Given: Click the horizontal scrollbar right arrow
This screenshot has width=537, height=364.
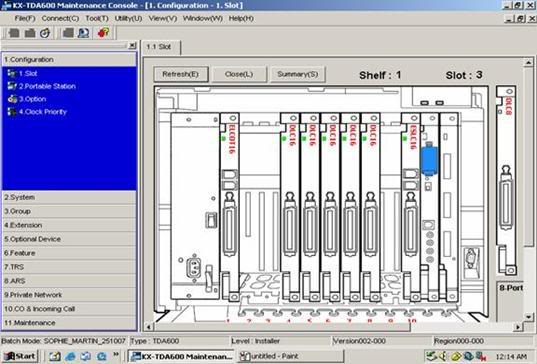Looking at the screenshot, I should (x=518, y=327).
